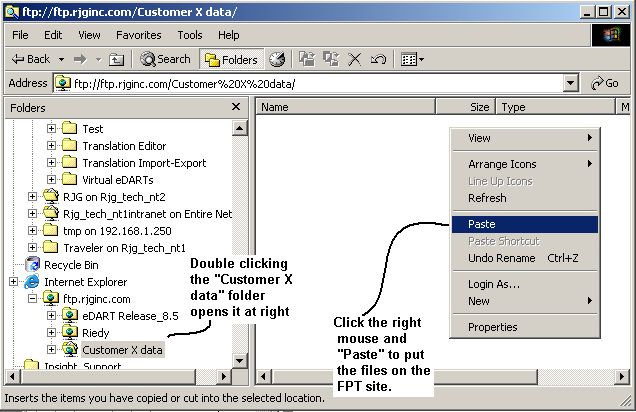
Task: Select the Test folder icon
Action: pos(70,128)
